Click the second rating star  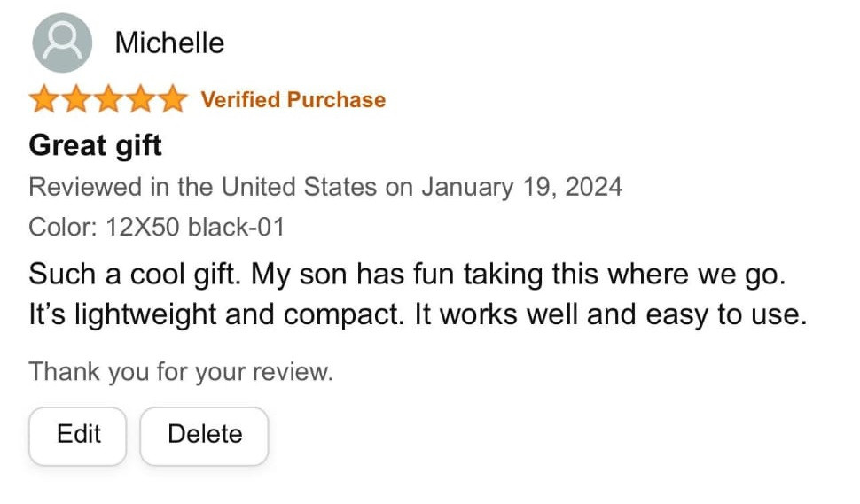pos(76,99)
